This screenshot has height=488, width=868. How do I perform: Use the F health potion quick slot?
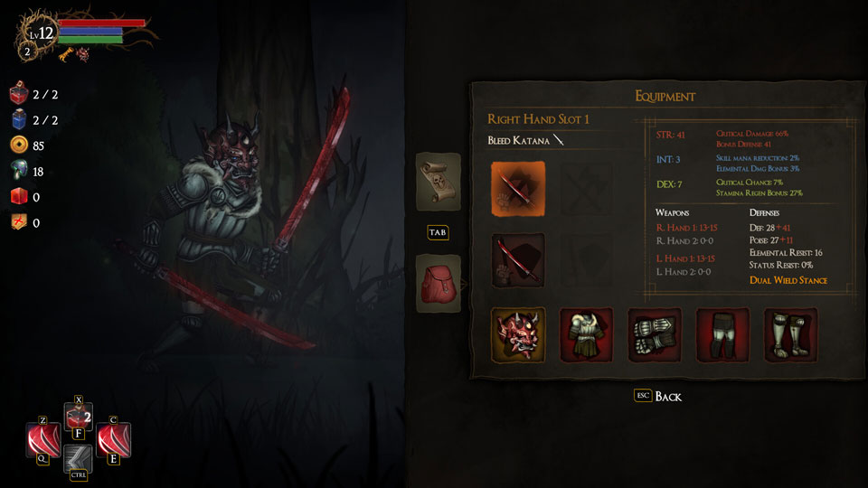78,417
